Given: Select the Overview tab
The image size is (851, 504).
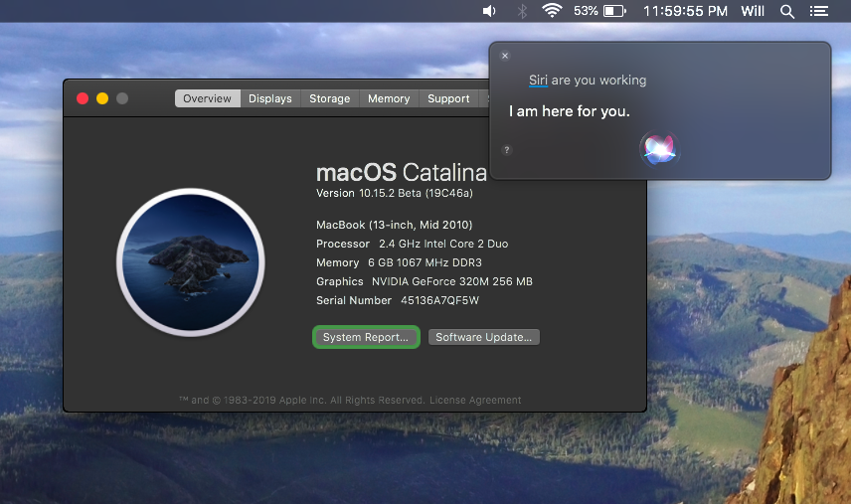Looking at the screenshot, I should (x=208, y=98).
